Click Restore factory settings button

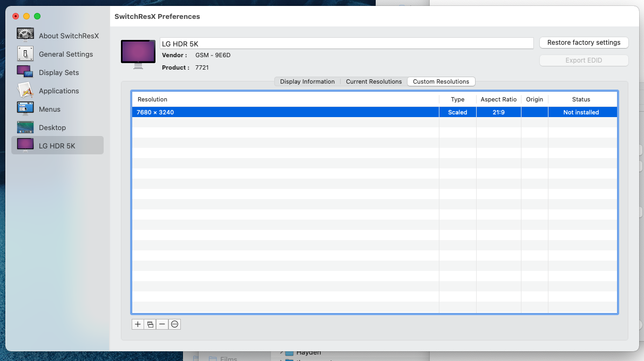pyautogui.click(x=584, y=43)
